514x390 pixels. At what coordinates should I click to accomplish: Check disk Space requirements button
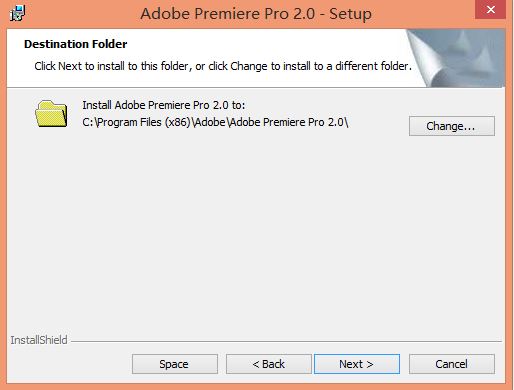(x=175, y=364)
